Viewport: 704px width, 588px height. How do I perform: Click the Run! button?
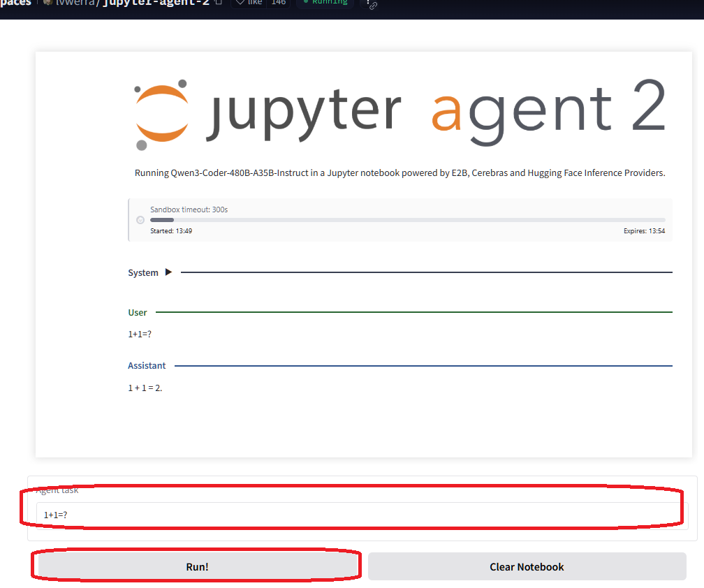tap(198, 566)
